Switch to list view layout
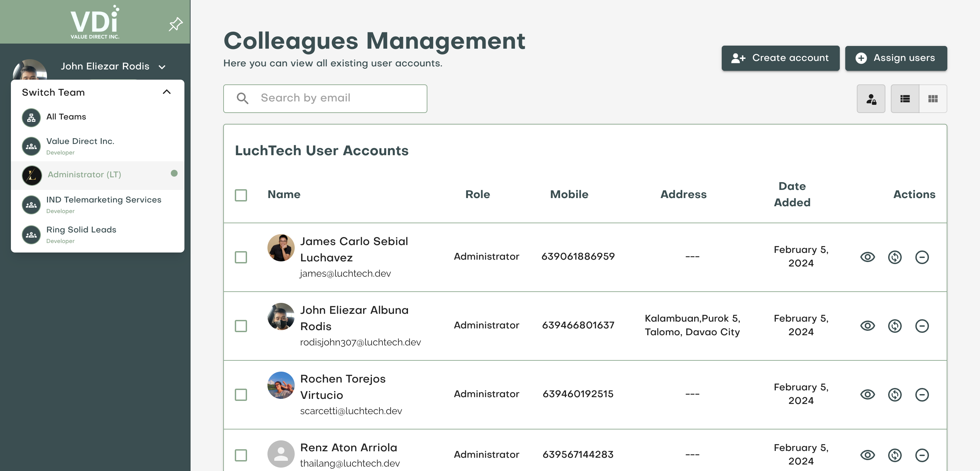This screenshot has height=471, width=980. click(x=905, y=99)
